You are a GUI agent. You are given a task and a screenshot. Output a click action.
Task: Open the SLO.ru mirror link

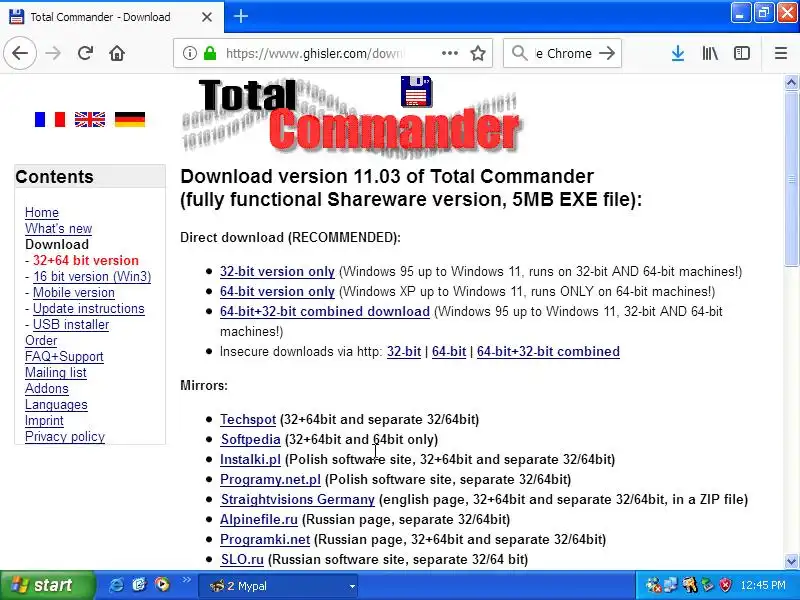pos(242,559)
